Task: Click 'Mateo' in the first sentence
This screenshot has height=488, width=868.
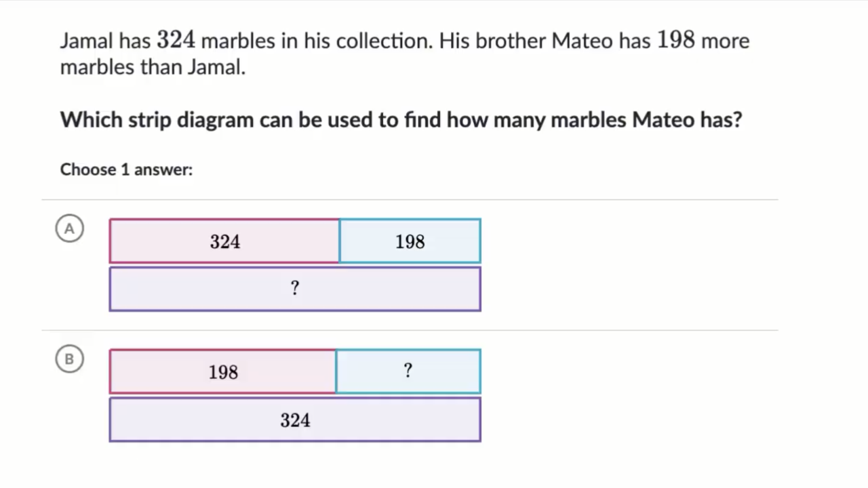Action: (582, 41)
